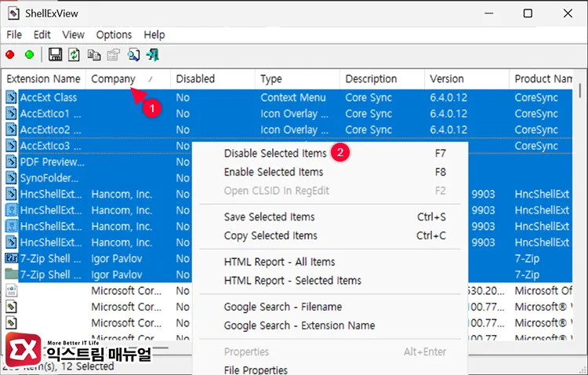Click Icon Overlay type cell in AccExtIco1 row

tap(294, 114)
